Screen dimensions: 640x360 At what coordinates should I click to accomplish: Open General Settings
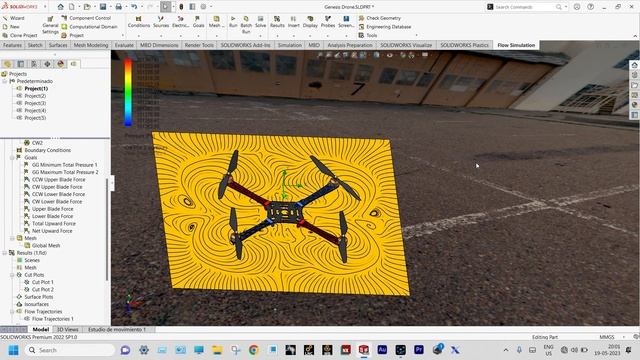coord(50,25)
